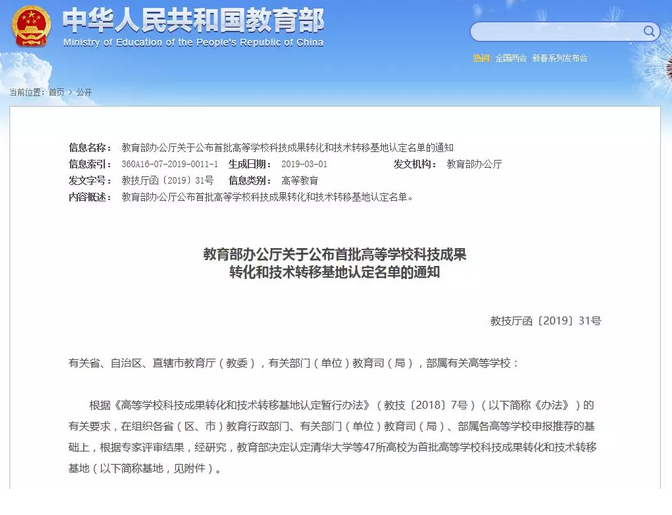Click inside the site search box

pos(550,32)
